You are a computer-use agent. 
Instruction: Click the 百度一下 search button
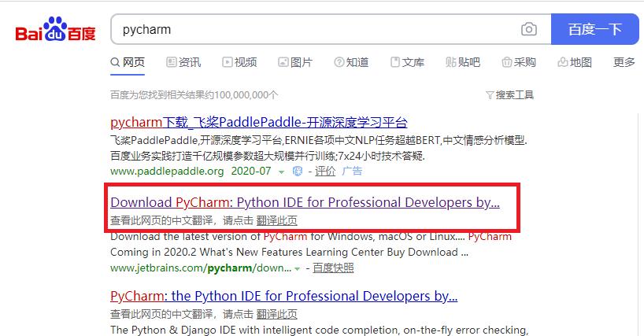point(594,29)
